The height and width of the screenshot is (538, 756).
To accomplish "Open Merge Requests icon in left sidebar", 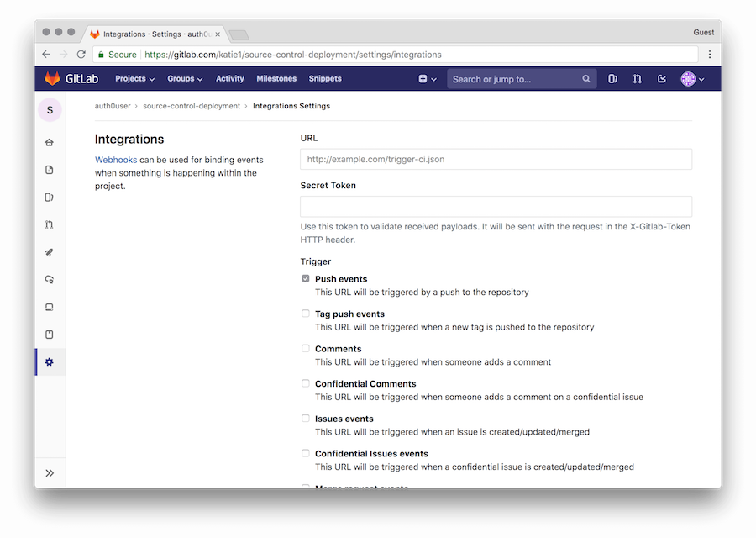I will [x=50, y=224].
